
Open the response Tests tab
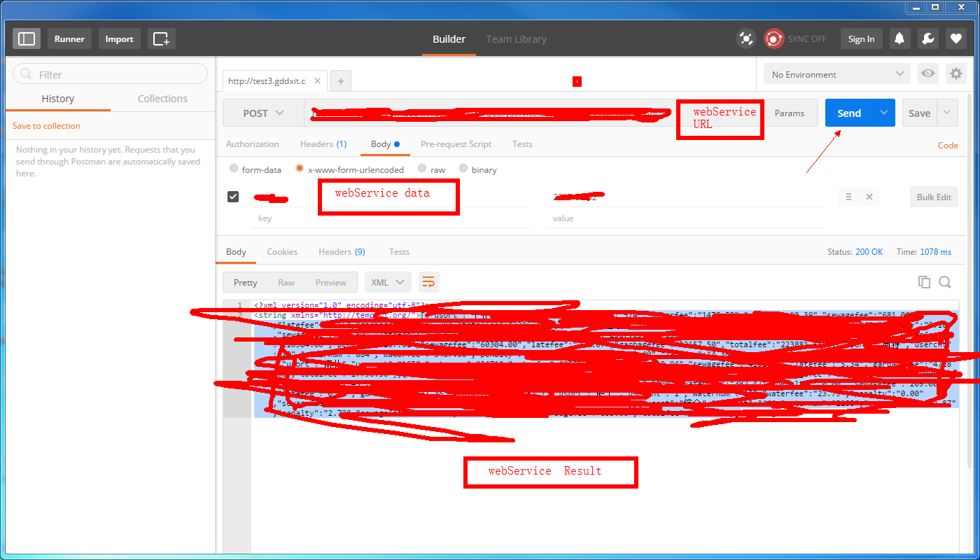coord(399,252)
